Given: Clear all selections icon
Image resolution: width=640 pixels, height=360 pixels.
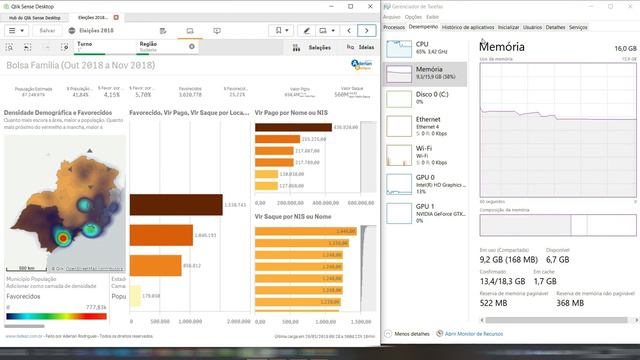Looking at the screenshot, I should tap(64, 47).
